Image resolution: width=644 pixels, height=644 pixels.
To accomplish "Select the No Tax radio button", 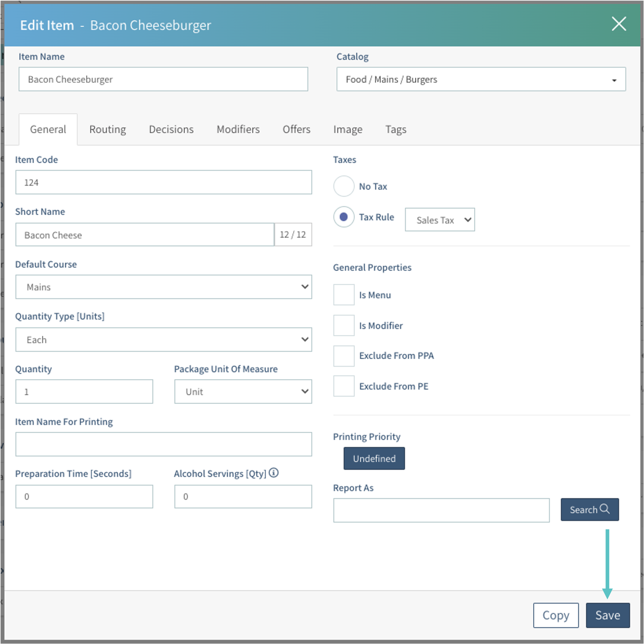I will (x=344, y=186).
